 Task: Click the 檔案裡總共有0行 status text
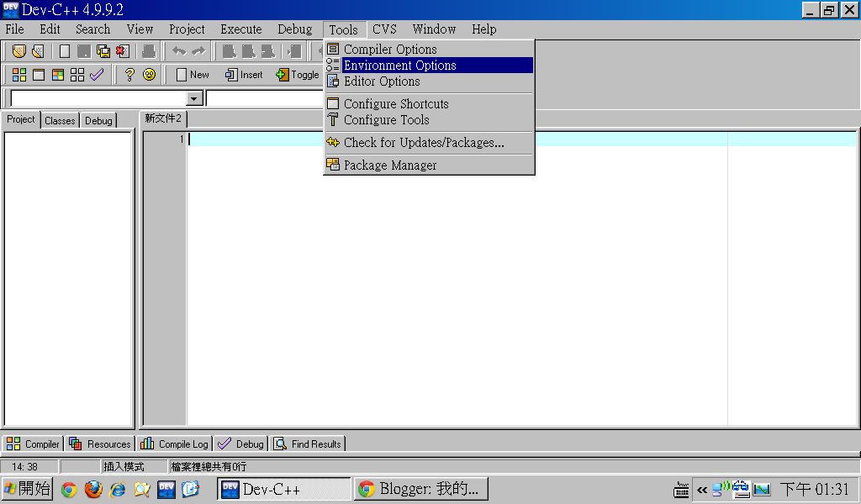209,467
